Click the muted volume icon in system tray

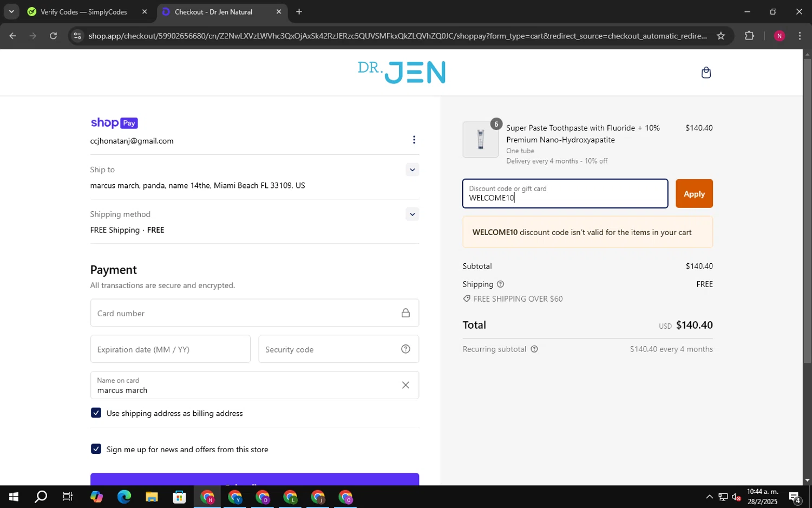click(736, 497)
